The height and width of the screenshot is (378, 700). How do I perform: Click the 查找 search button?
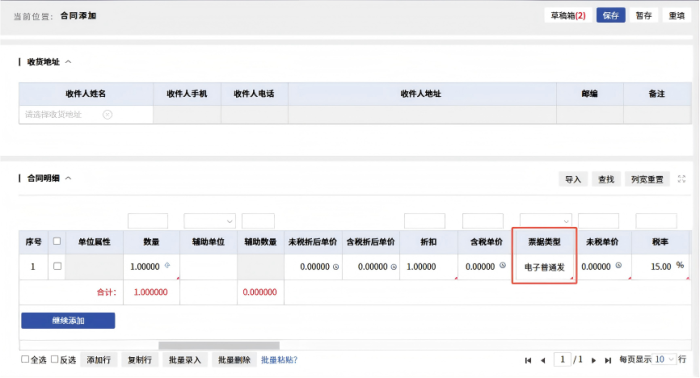click(x=606, y=179)
